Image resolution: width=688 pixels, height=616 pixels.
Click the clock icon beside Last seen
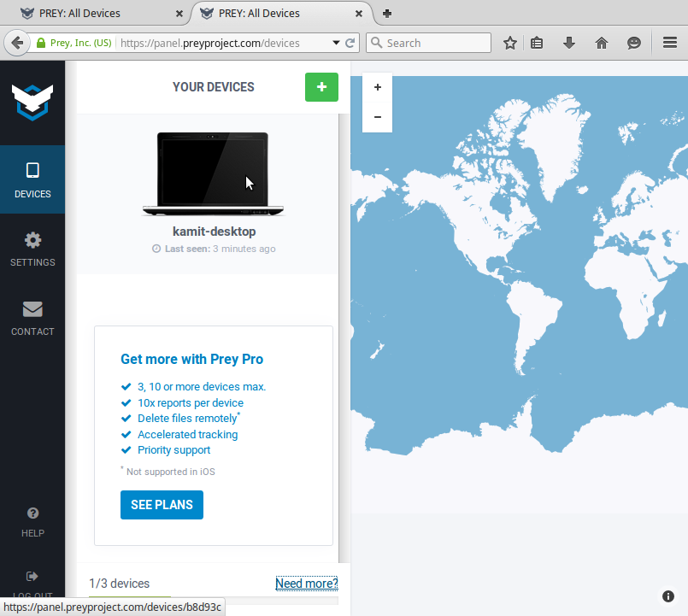[x=156, y=249]
